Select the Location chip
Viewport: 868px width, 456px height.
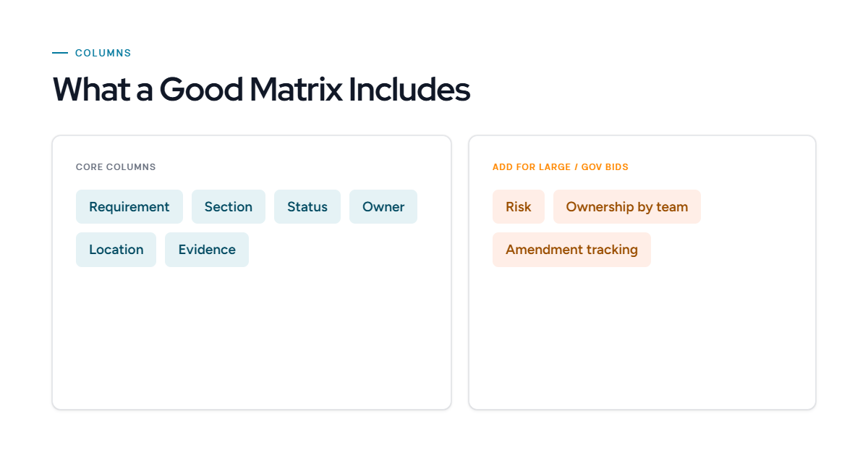116,250
